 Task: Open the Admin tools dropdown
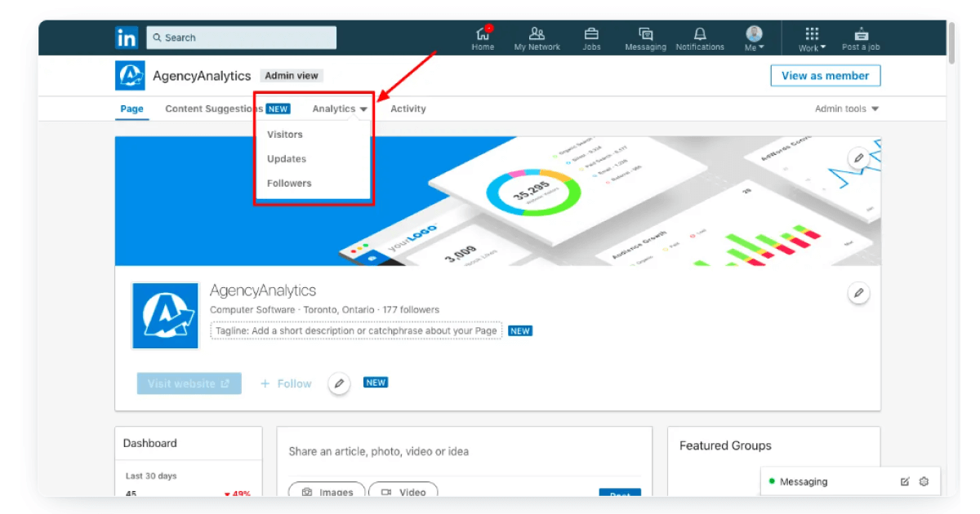pyautogui.click(x=847, y=109)
